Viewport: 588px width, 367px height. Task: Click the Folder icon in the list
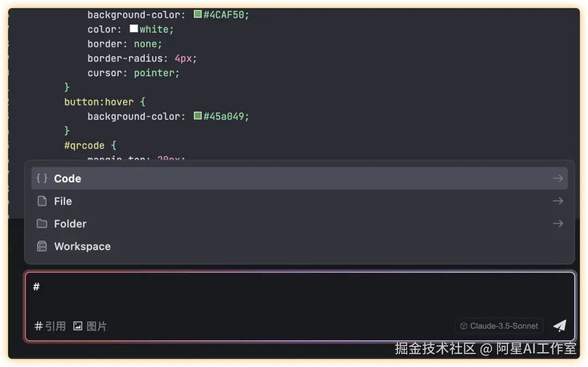pyautogui.click(x=42, y=224)
